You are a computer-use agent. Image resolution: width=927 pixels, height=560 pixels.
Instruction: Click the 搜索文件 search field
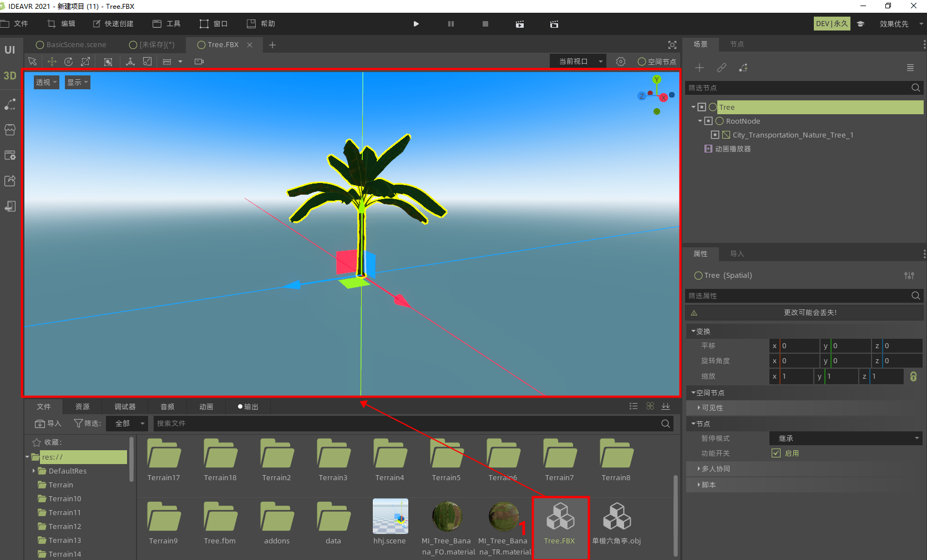(413, 424)
